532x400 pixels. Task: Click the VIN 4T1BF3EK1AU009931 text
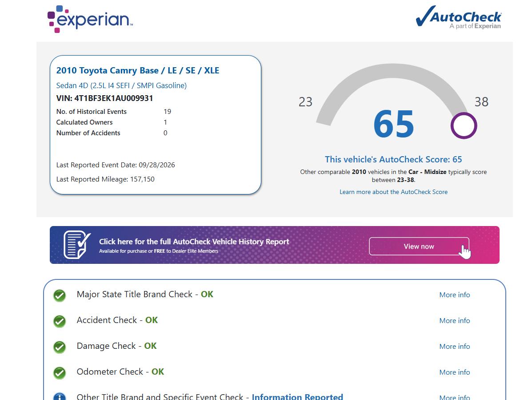click(104, 98)
